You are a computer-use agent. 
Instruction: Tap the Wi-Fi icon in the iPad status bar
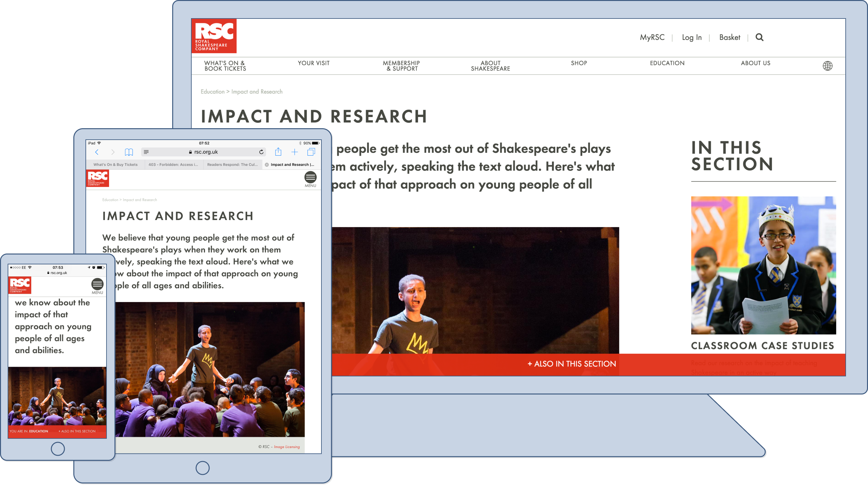(x=99, y=143)
